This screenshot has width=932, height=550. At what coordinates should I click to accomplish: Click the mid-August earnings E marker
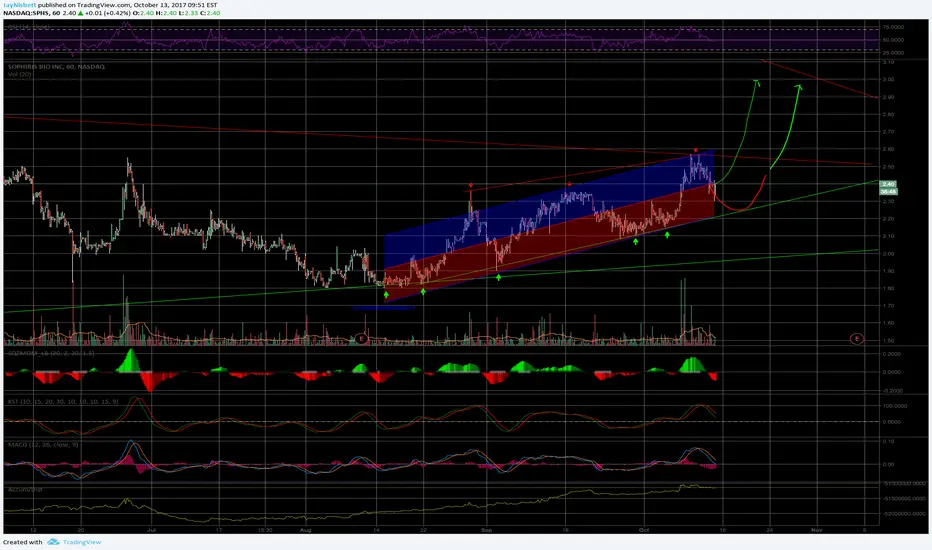(x=361, y=338)
